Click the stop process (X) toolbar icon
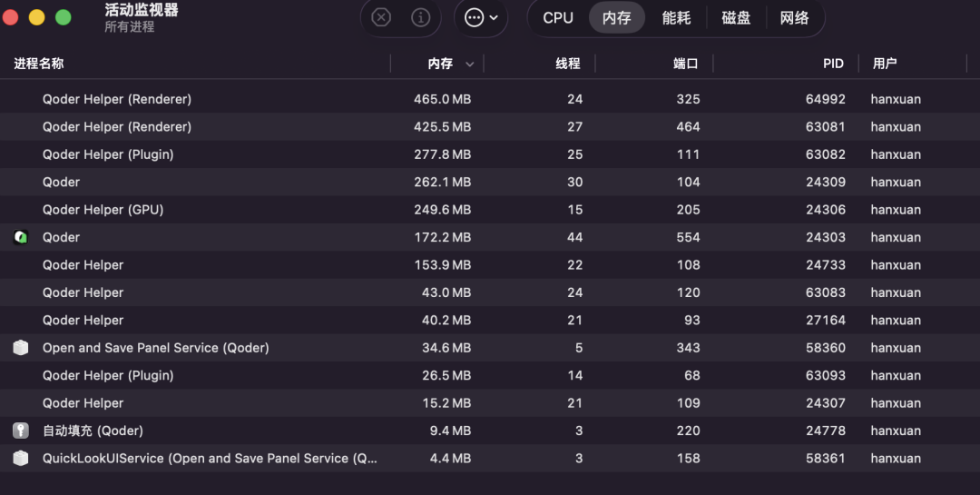This screenshot has height=495, width=980. coord(381,17)
